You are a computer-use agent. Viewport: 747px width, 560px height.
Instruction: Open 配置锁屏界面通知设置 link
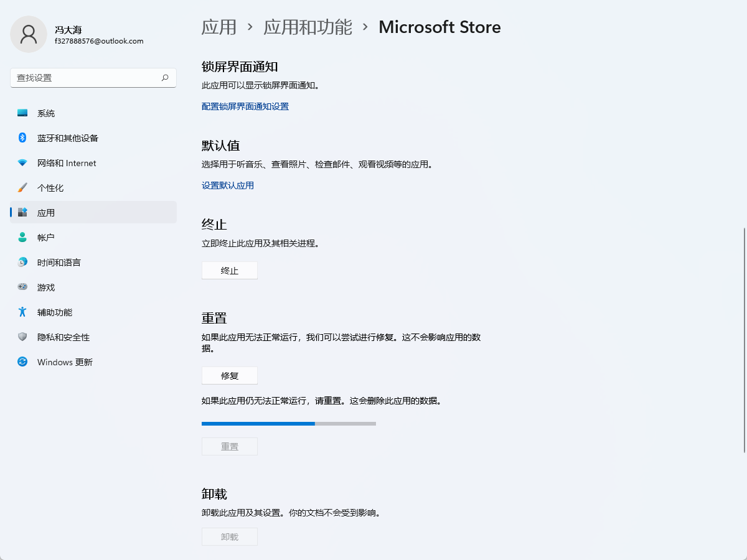point(245,106)
